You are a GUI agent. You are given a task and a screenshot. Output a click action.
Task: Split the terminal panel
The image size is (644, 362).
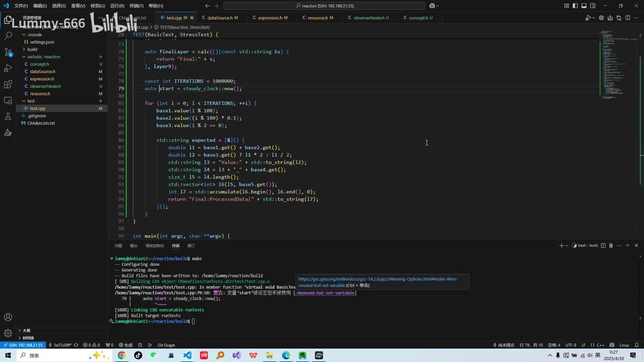(x=603, y=245)
